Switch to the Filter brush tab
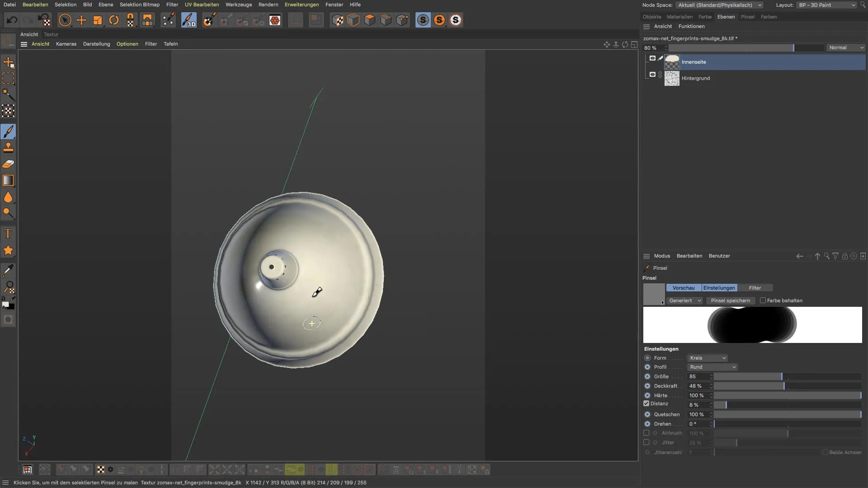 pyautogui.click(x=755, y=288)
